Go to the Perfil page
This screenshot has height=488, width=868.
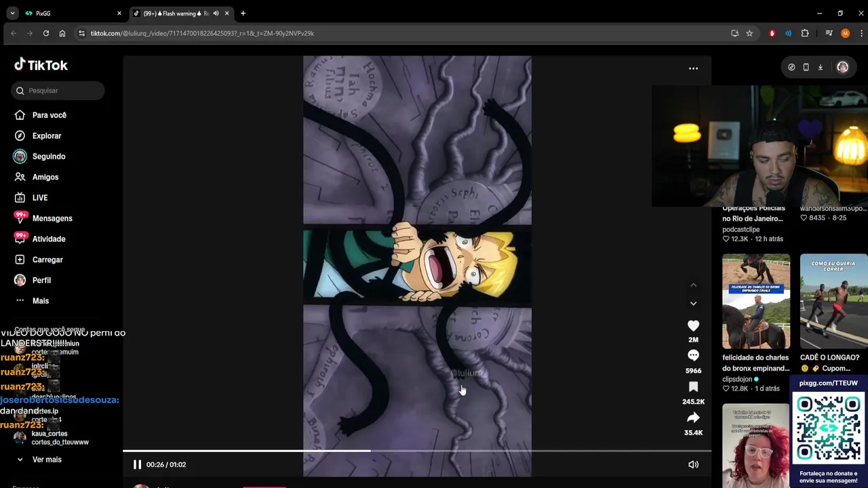pos(33,281)
